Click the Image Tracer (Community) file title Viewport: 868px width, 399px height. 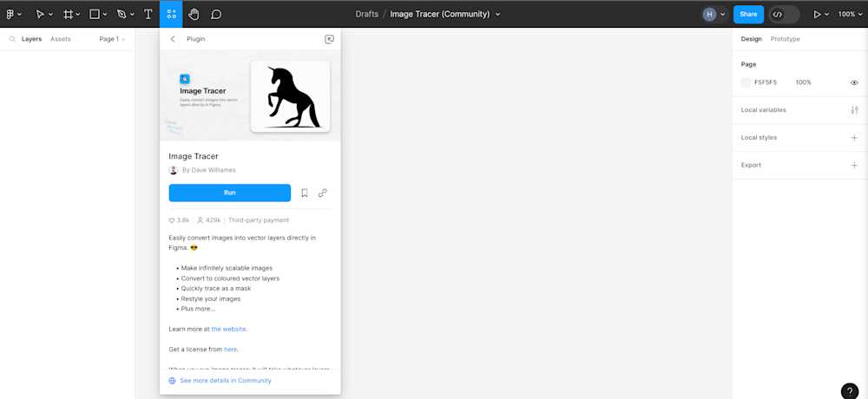coord(439,15)
